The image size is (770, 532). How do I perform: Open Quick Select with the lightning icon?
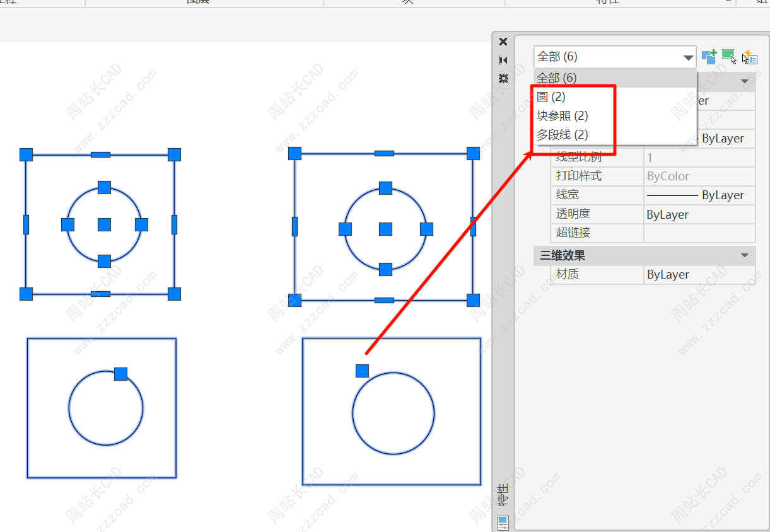(749, 57)
